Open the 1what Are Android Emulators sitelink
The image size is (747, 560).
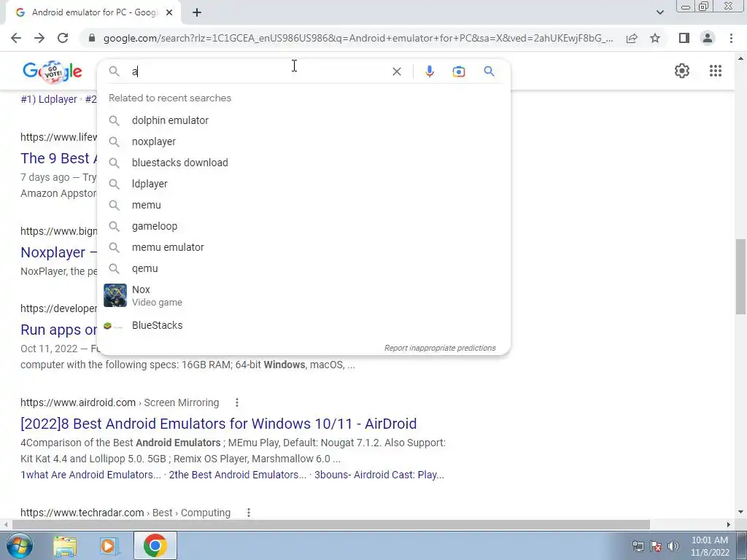click(90, 475)
